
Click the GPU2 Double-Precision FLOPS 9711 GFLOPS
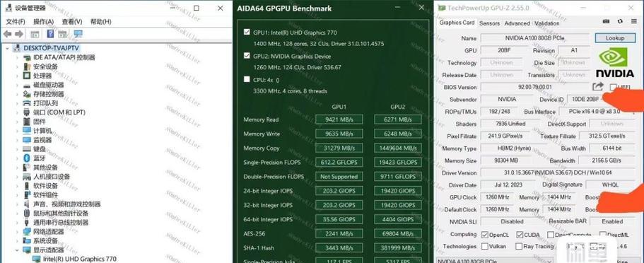pos(398,176)
